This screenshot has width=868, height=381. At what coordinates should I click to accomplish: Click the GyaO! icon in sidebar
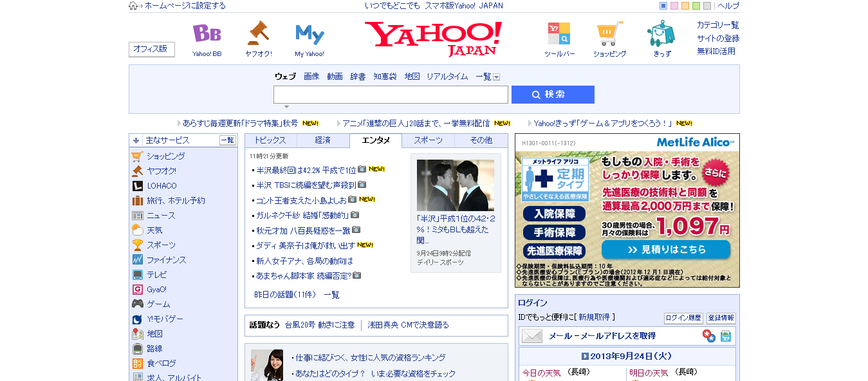[137, 290]
